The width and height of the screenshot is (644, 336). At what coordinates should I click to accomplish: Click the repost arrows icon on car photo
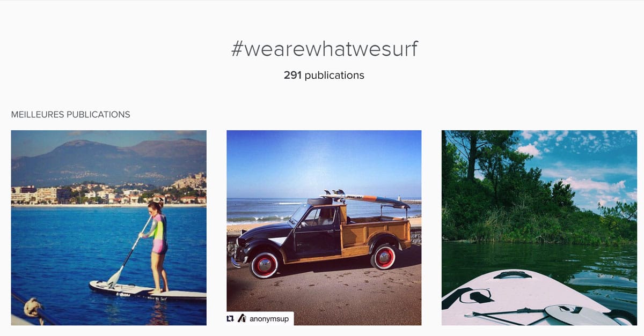click(x=231, y=319)
